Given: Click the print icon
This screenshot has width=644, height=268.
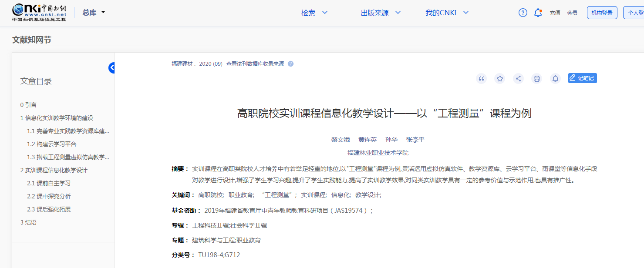Looking at the screenshot, I should click(x=537, y=79).
